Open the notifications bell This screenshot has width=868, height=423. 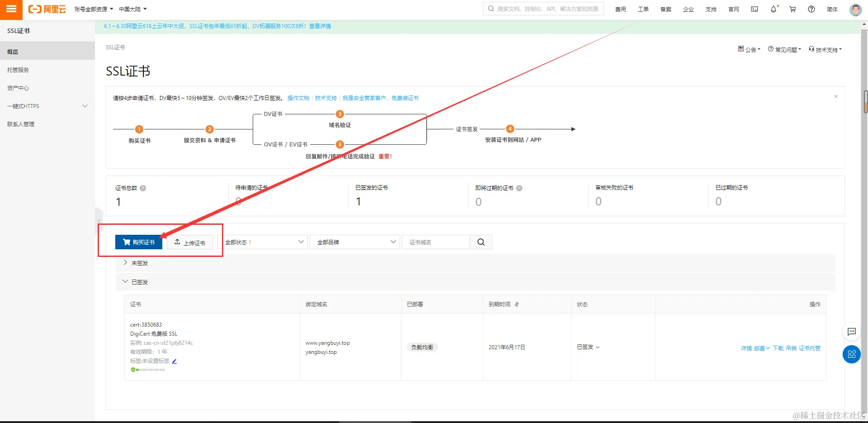pyautogui.click(x=774, y=9)
